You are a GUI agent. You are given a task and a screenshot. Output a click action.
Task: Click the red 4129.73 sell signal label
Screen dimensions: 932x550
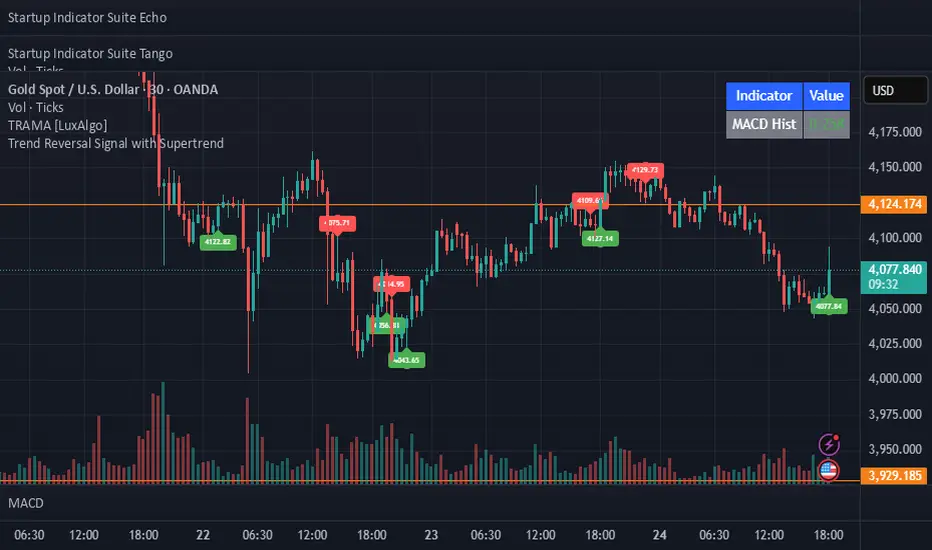[646, 171]
